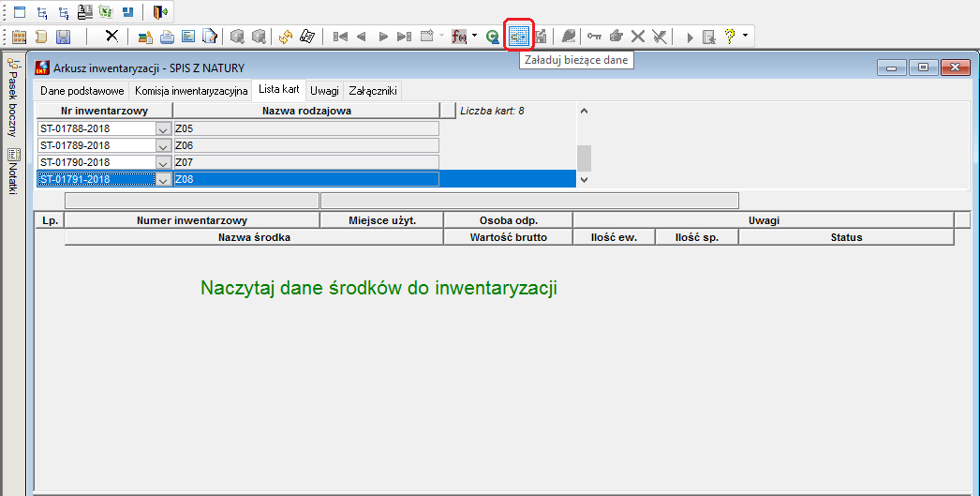980x496 pixels.
Task: Click 'Nazwa rodzajowa' column header
Action: click(x=306, y=111)
